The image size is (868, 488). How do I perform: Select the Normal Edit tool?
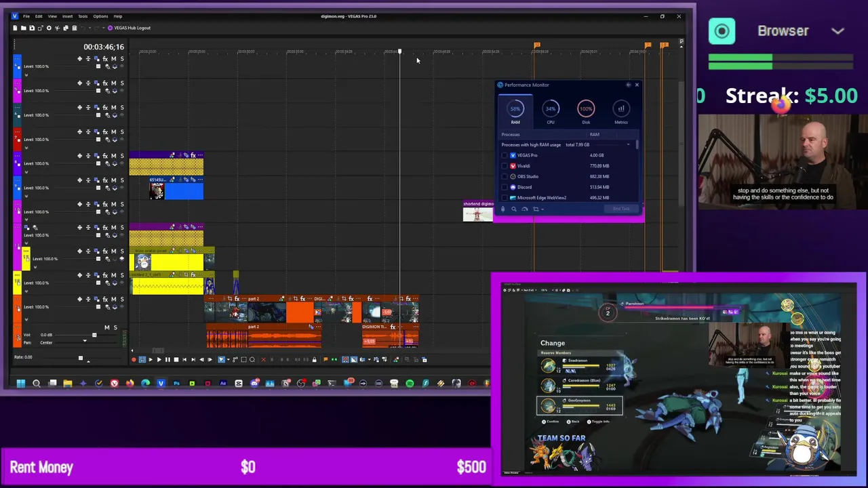[221, 359]
